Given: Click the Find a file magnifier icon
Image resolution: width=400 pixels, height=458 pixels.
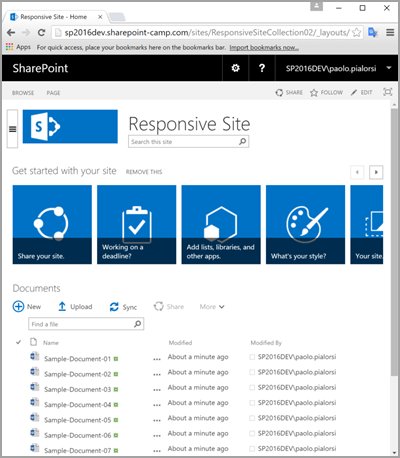Looking at the screenshot, I should (137, 324).
